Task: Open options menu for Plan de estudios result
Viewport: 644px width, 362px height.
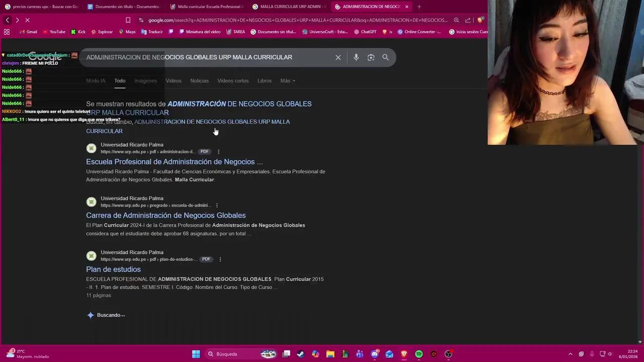Action: (220, 259)
